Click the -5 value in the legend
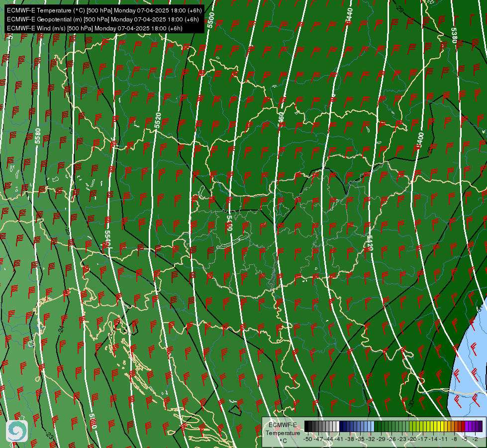487x448 pixels. pos(465,439)
